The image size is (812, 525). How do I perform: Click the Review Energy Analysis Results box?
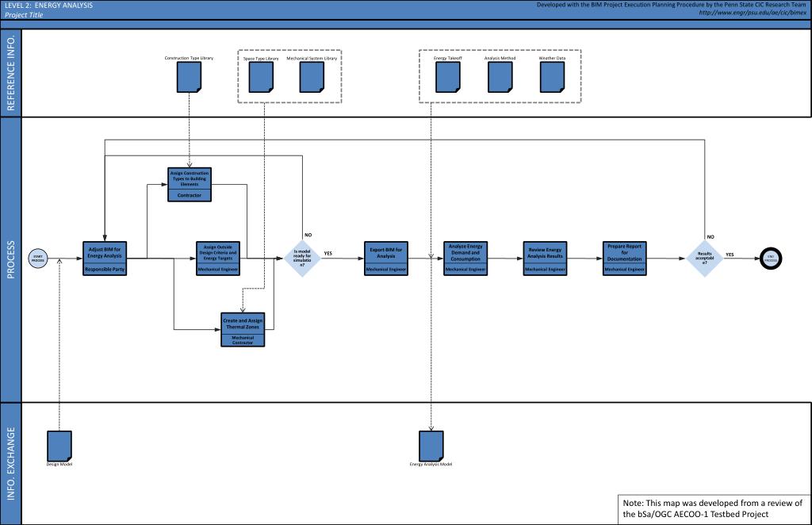545,259
